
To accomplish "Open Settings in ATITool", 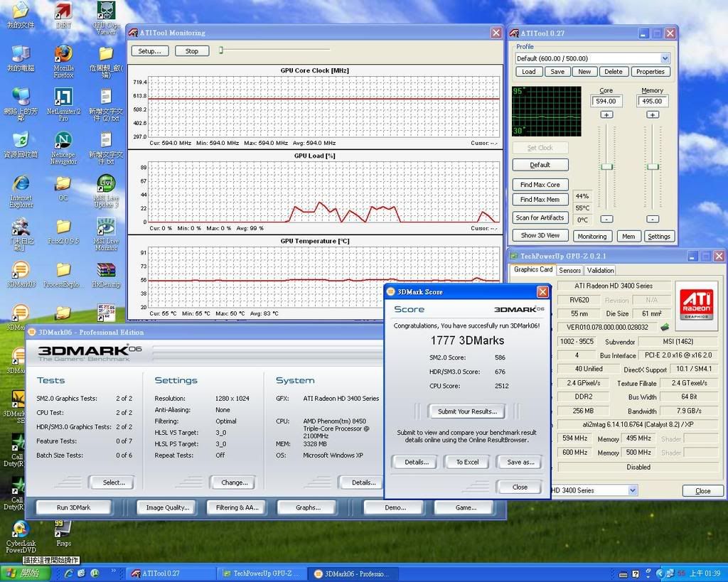I will [x=659, y=237].
